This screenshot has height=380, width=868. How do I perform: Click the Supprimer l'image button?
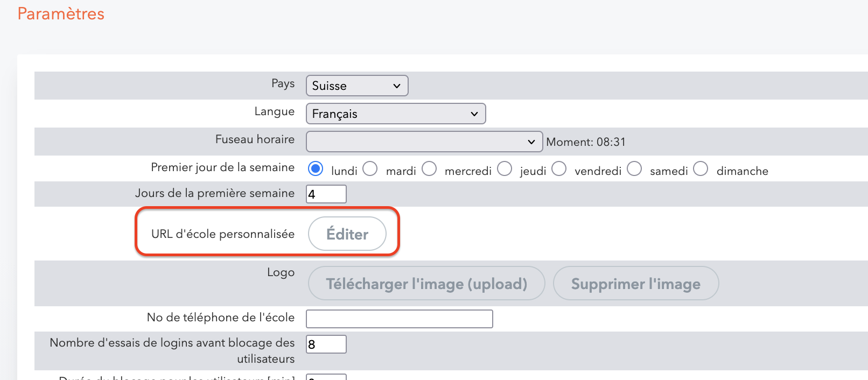(635, 284)
